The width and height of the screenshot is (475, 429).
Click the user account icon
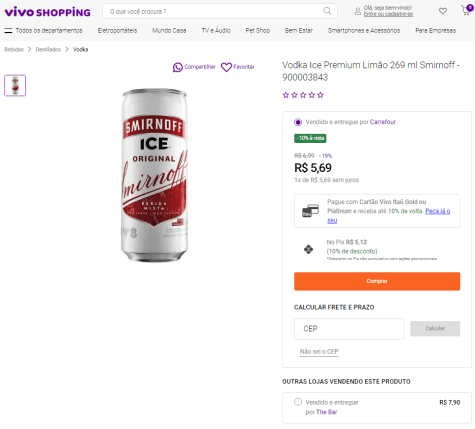[358, 11]
